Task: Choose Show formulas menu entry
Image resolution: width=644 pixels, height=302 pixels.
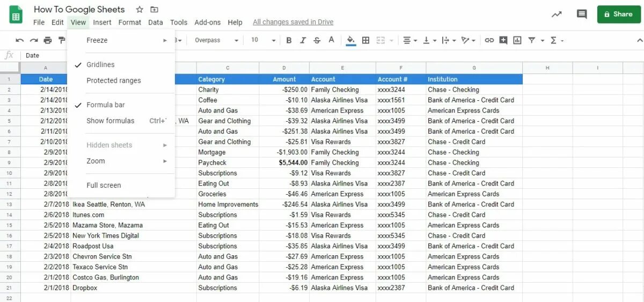Action: tap(121, 121)
